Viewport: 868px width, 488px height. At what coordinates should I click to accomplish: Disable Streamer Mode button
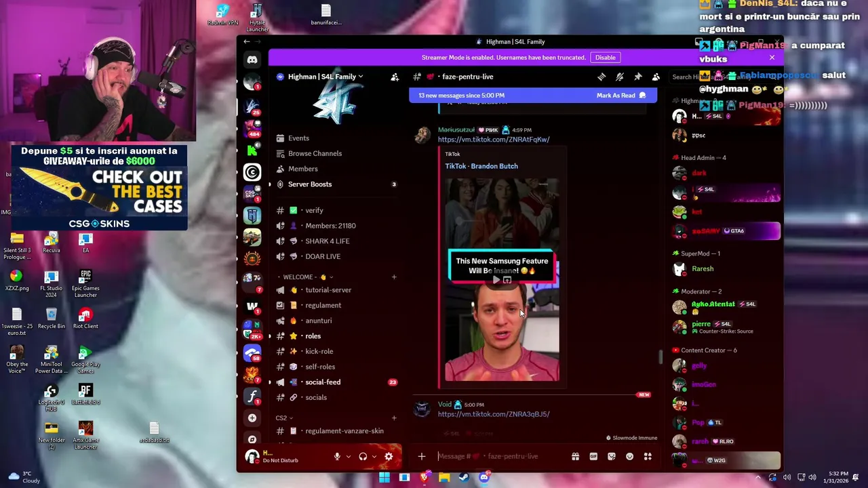point(606,58)
